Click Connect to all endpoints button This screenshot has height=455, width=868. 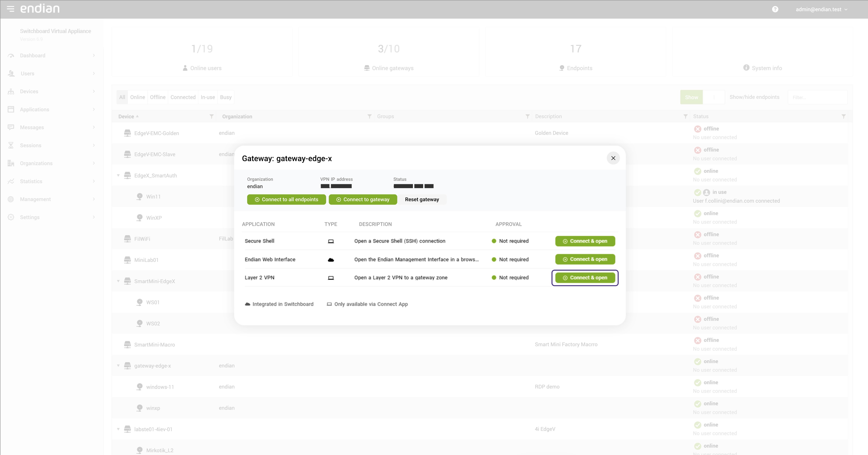(286, 200)
